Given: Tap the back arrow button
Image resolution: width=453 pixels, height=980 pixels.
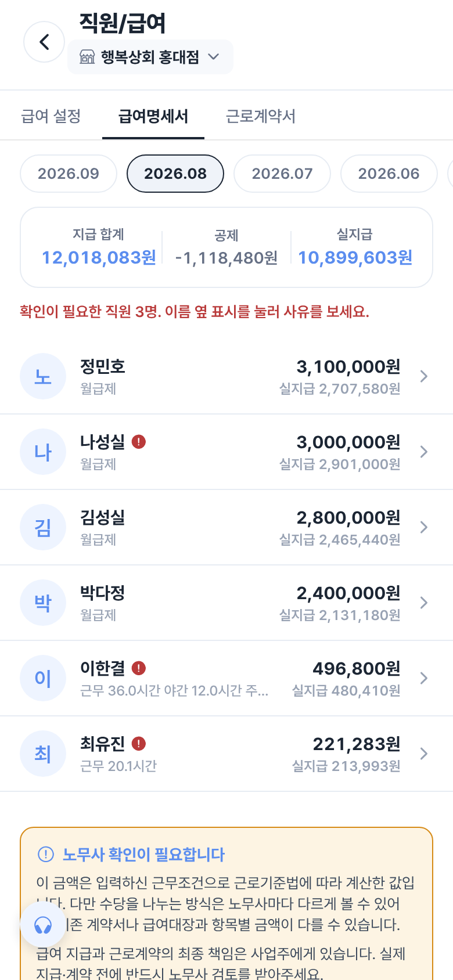Looking at the screenshot, I should pyautogui.click(x=44, y=42).
